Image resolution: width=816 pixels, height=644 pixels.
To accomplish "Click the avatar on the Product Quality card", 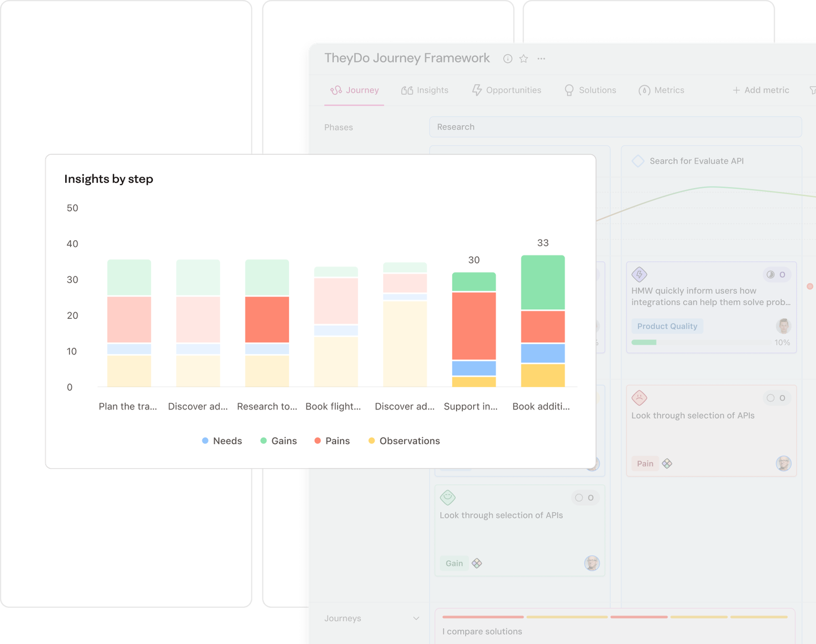I will 783,326.
